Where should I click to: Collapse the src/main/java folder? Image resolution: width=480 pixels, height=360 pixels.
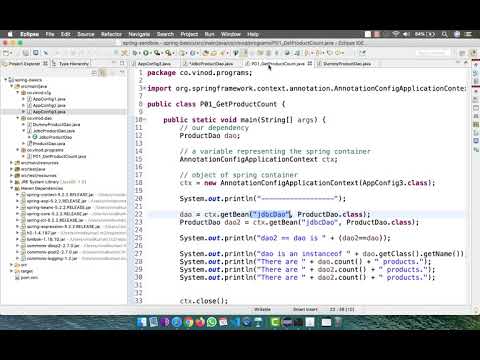tap(12, 86)
